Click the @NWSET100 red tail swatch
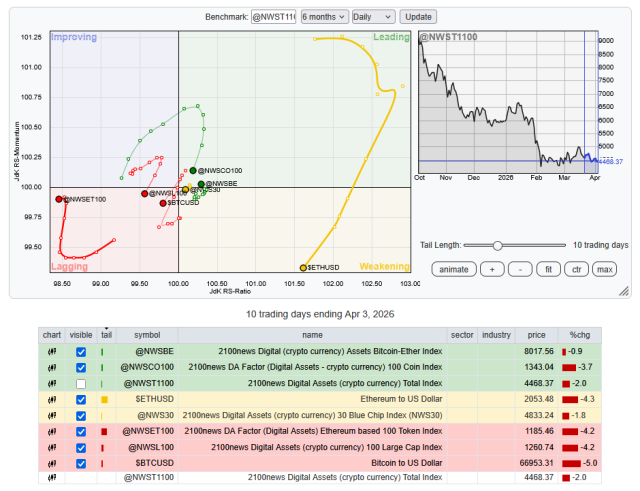The image size is (640, 491). pyautogui.click(x=104, y=431)
